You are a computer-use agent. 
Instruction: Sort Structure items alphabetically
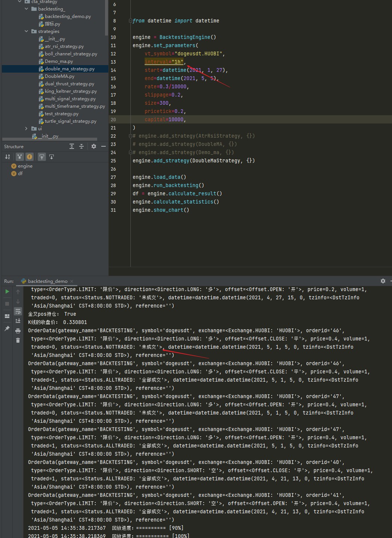(7, 157)
